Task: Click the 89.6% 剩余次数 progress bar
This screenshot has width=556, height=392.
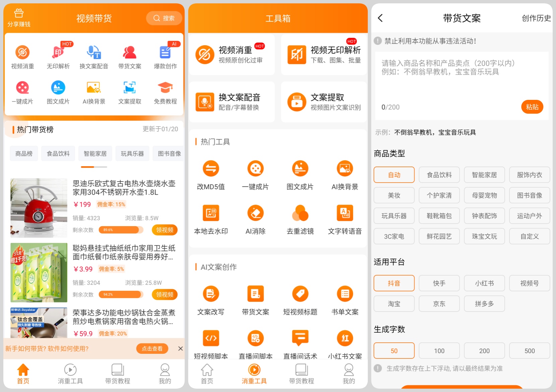Action: click(121, 230)
